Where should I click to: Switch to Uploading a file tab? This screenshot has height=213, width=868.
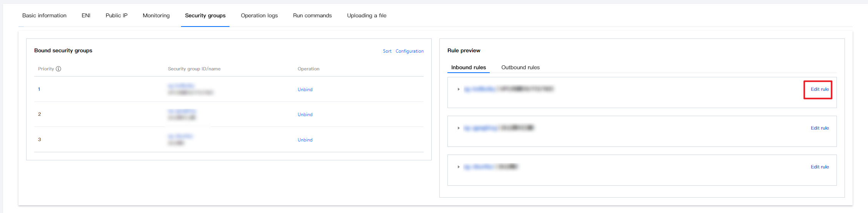pyautogui.click(x=366, y=15)
